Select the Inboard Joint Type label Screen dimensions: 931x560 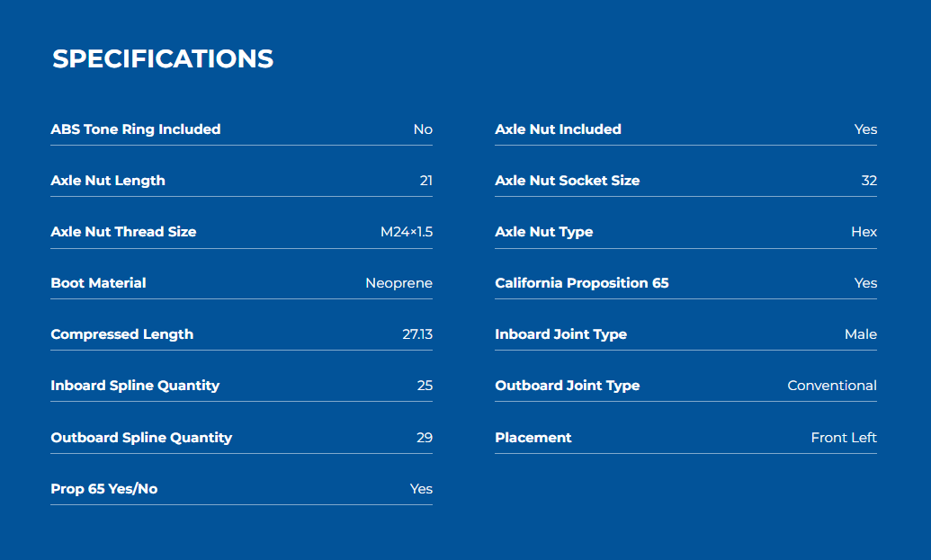(560, 334)
